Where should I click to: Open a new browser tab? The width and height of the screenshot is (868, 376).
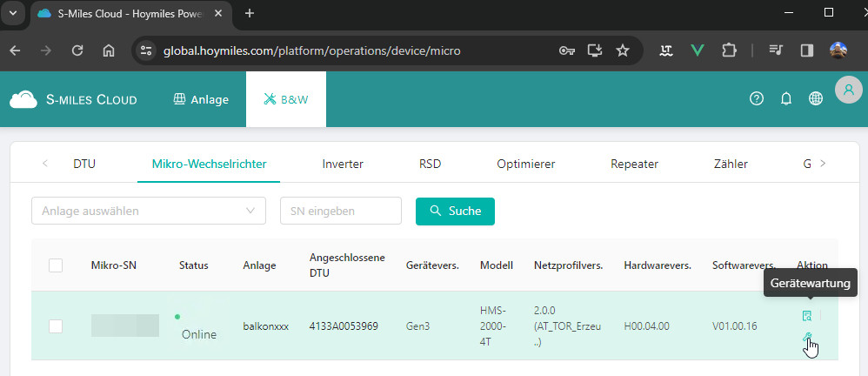click(250, 13)
